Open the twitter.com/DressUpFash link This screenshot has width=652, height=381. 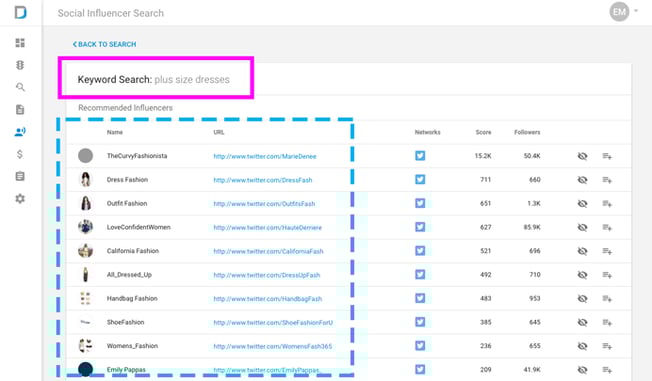coord(267,275)
